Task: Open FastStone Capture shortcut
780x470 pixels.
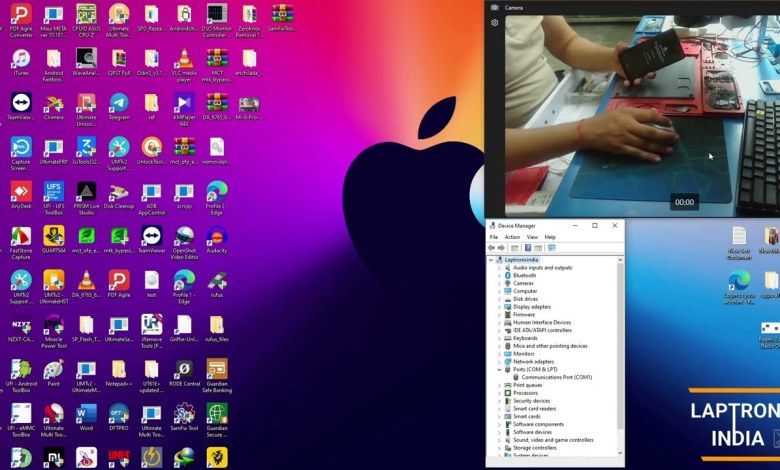Action: tap(21, 242)
